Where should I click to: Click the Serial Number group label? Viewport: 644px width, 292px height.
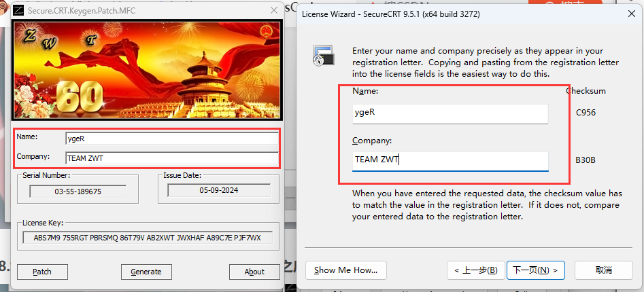point(46,175)
